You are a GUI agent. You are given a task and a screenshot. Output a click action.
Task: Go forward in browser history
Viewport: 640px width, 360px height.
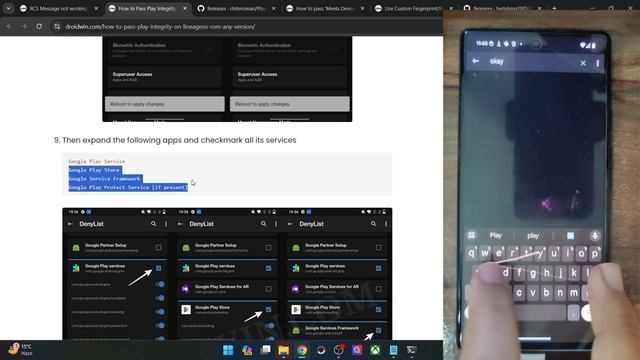pos(24,27)
